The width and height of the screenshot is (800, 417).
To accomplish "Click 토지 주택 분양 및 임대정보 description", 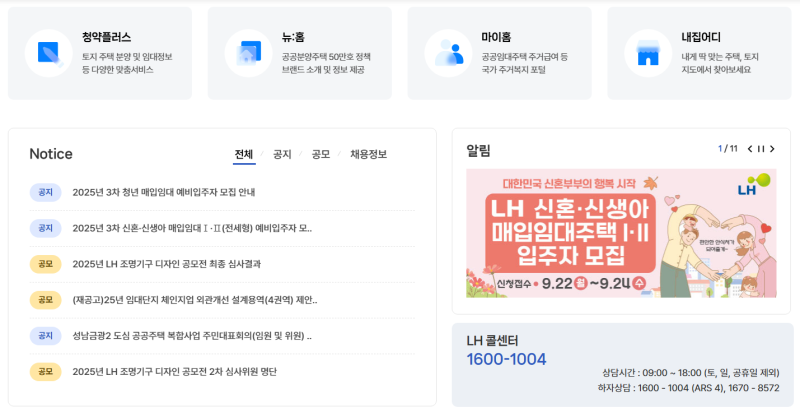I will (128, 63).
